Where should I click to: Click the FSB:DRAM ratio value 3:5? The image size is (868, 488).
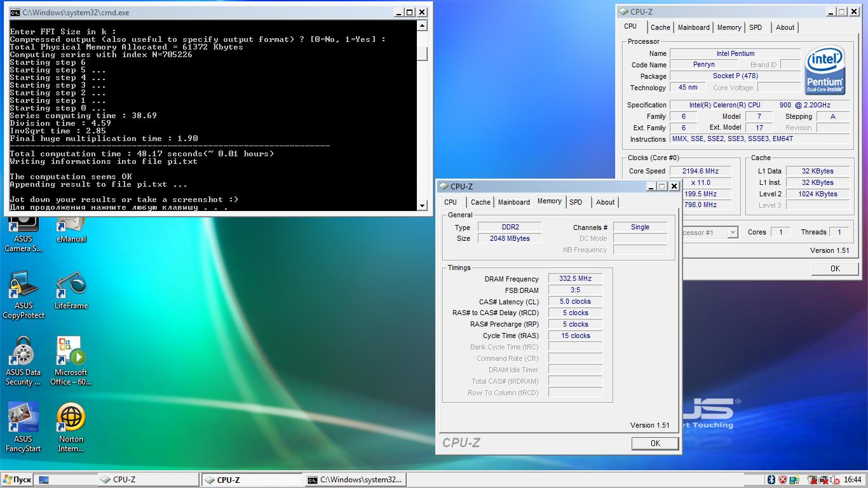coord(575,290)
